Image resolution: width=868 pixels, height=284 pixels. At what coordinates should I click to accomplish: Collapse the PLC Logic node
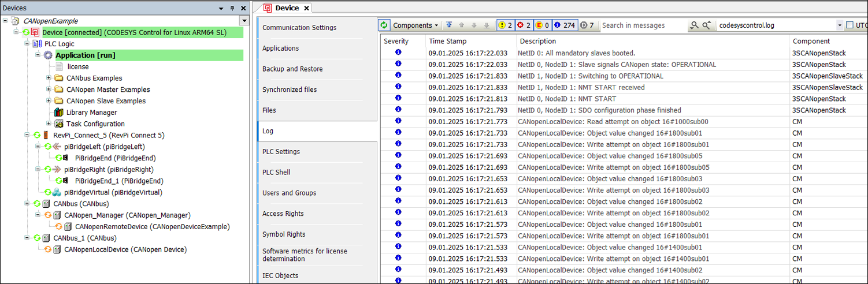(27, 44)
